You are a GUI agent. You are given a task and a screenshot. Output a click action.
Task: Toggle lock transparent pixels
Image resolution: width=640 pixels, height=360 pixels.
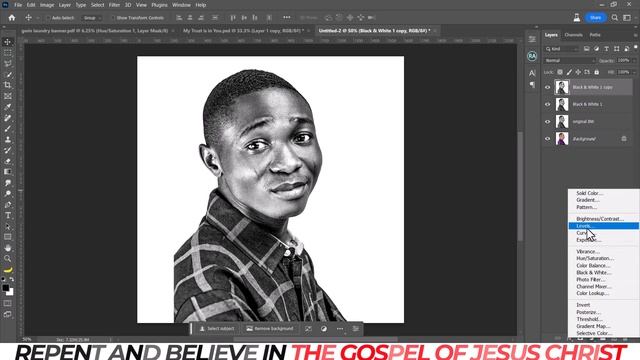click(560, 72)
